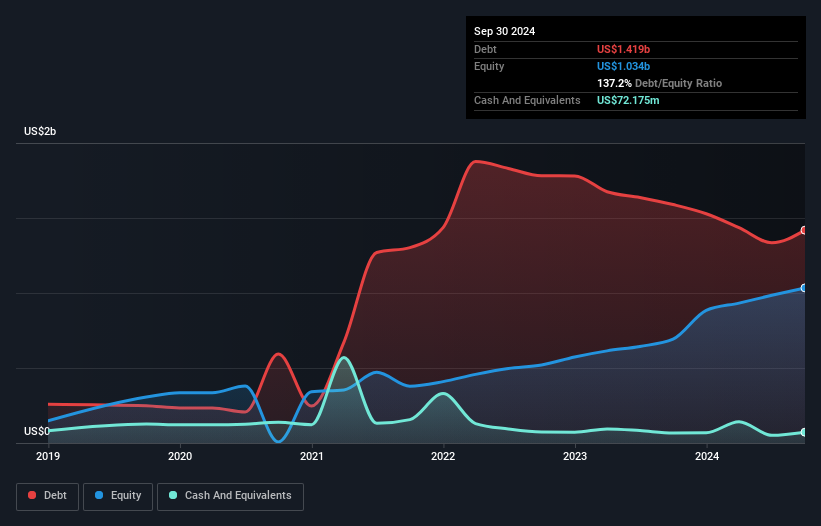Click the red Debt endpoint marker

[x=804, y=230]
